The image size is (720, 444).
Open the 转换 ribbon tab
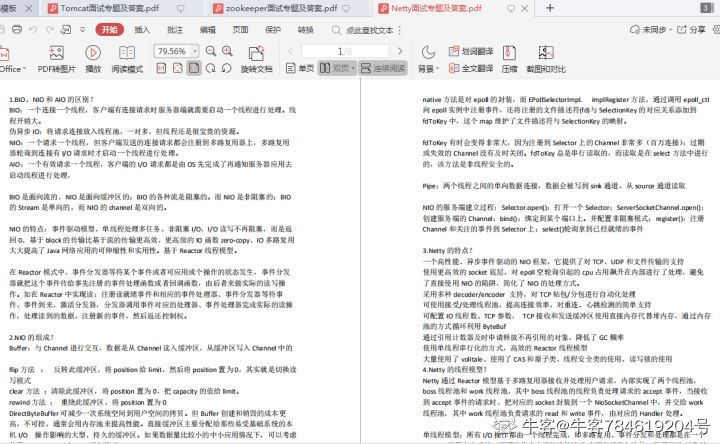click(x=305, y=30)
